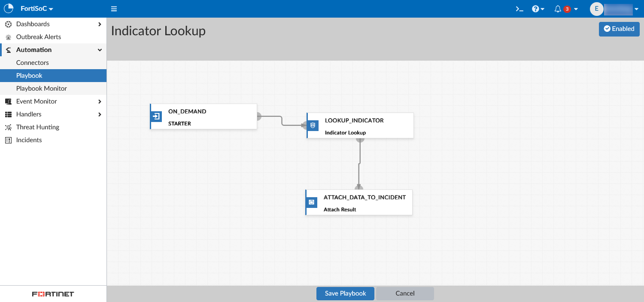Select Connectors in the Automation menu
644x302 pixels.
(33, 63)
